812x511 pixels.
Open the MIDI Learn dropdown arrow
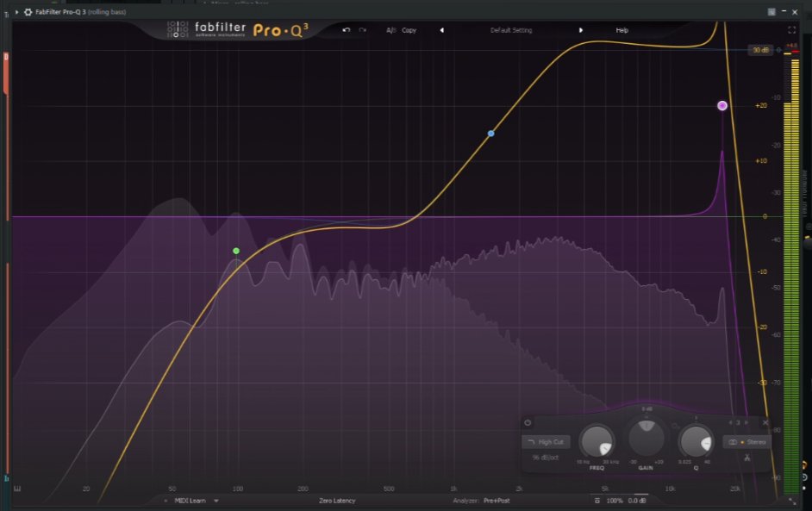coord(216,501)
